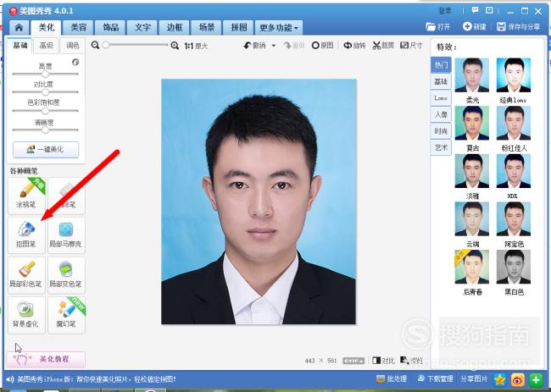This screenshot has height=392, width=551.
Task: Select the 基础 effects category
Action: tap(441, 81)
